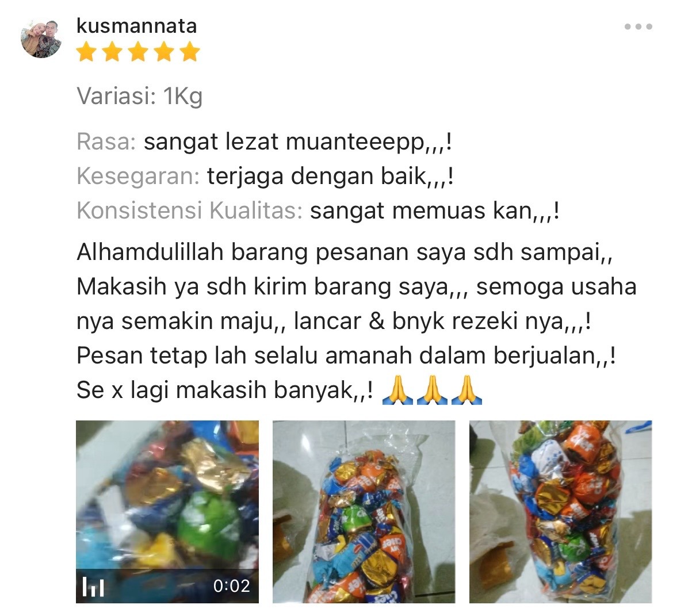Viewport: 673px width, 616px height.
Task: Click the praying hands emojis
Action: [432, 390]
